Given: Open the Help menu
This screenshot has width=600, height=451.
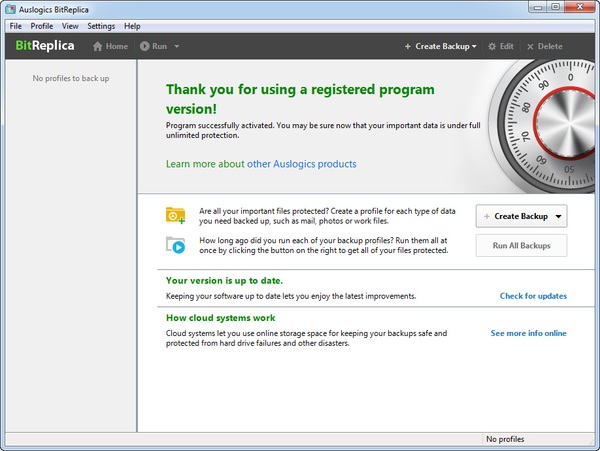Looking at the screenshot, I should point(132,25).
